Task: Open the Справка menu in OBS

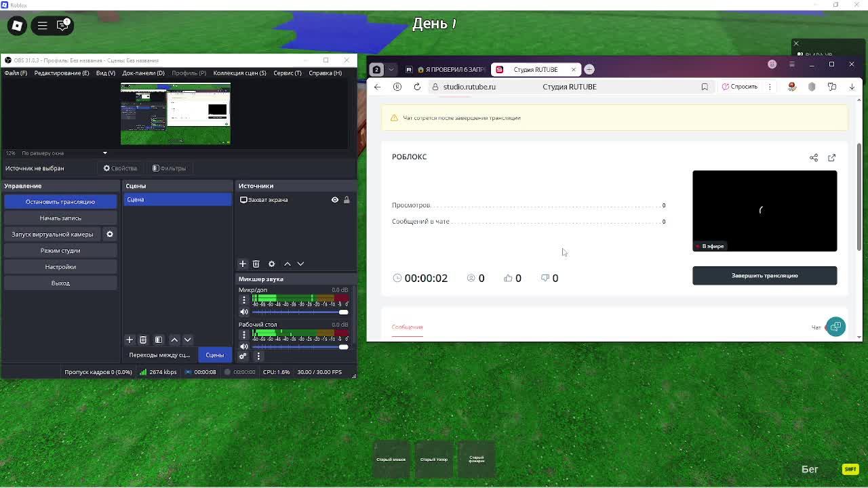Action: point(325,73)
